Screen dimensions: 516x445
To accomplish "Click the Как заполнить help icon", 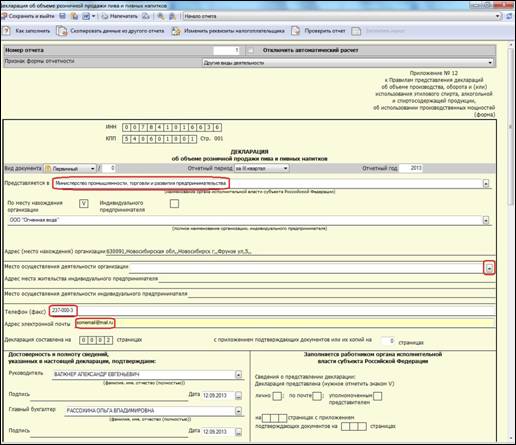I will [x=6, y=31].
